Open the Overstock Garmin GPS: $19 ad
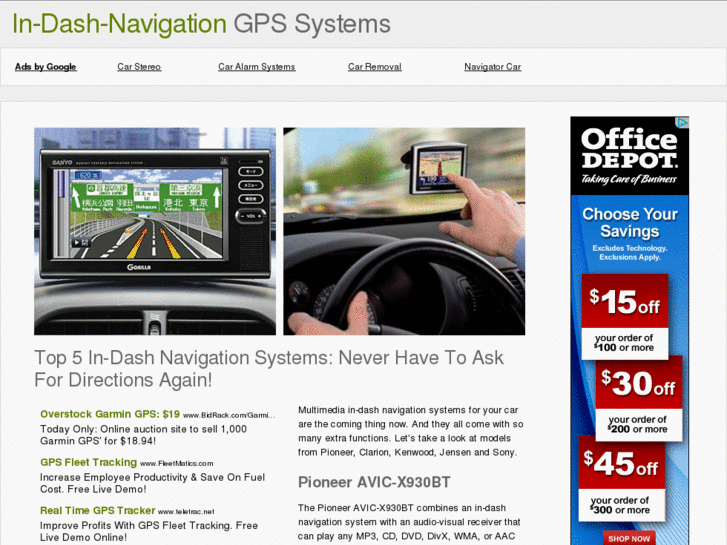727x545 pixels. (110, 414)
